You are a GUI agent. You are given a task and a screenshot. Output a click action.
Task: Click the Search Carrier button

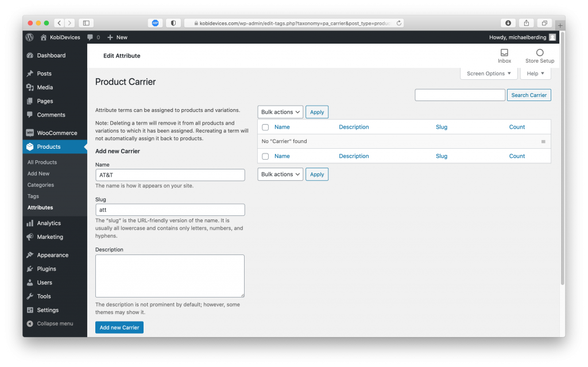pos(529,95)
